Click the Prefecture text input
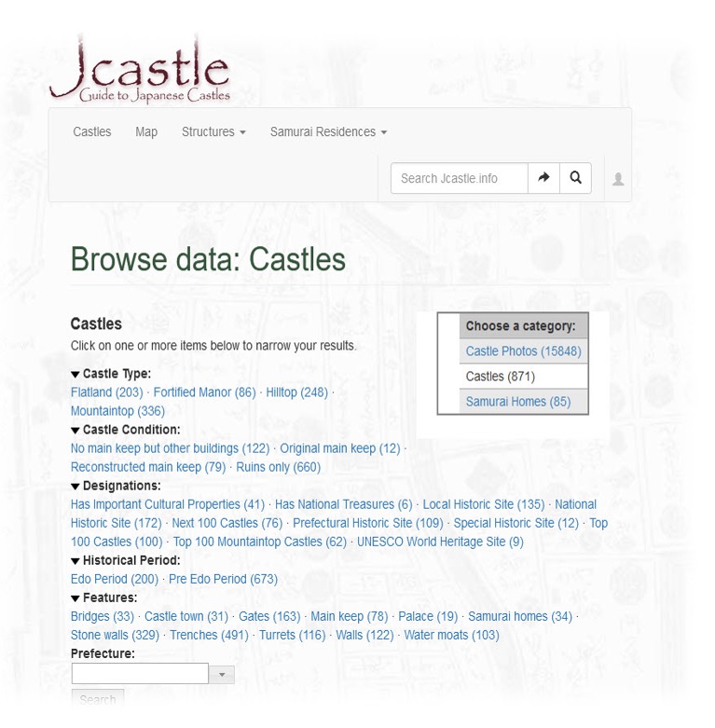 [x=140, y=673]
